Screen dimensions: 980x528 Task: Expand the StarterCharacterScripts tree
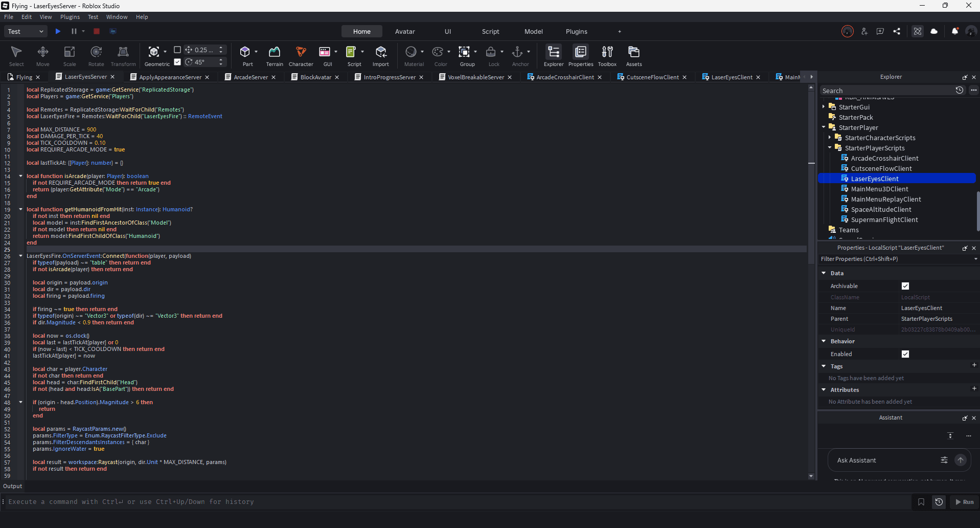(830, 138)
